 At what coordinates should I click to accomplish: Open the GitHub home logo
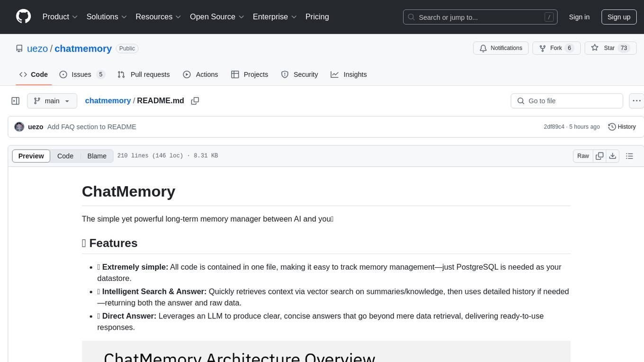tap(23, 17)
